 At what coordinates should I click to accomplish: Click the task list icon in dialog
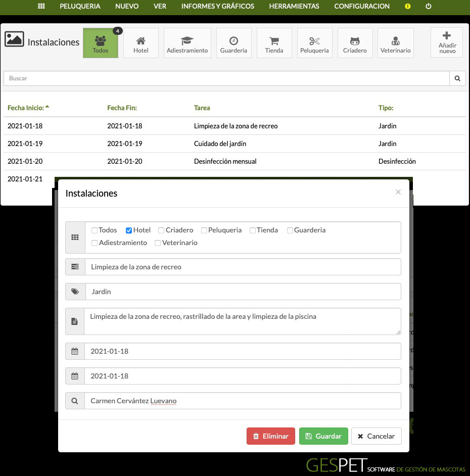[x=75, y=267]
